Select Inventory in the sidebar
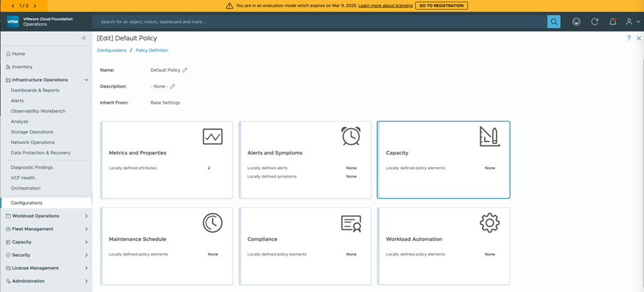Viewport: 644px width, 292px height. pos(22,67)
